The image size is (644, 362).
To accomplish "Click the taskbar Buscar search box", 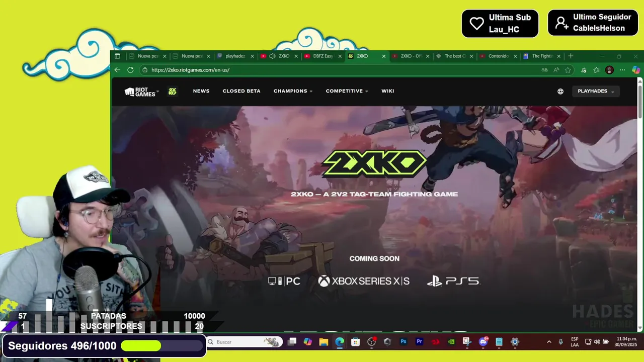I will 244,342.
